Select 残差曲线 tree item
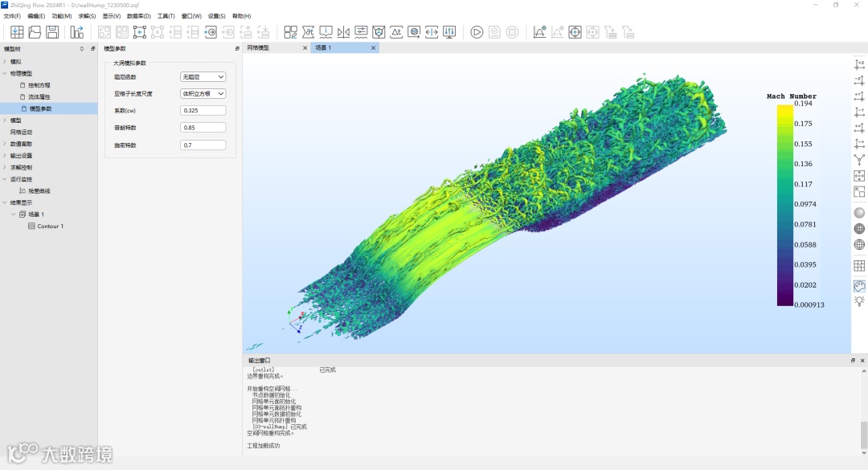Viewport: 868px width, 470px height. pyautogui.click(x=39, y=191)
